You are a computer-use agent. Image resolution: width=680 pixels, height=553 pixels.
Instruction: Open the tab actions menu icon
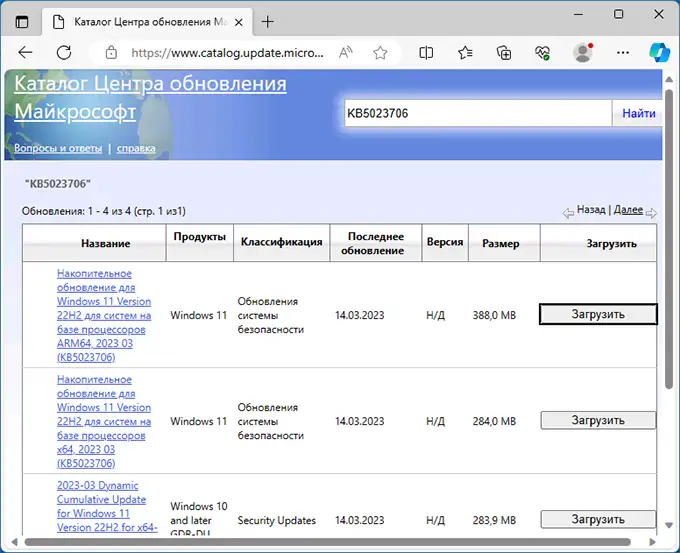pyautogui.click(x=22, y=21)
